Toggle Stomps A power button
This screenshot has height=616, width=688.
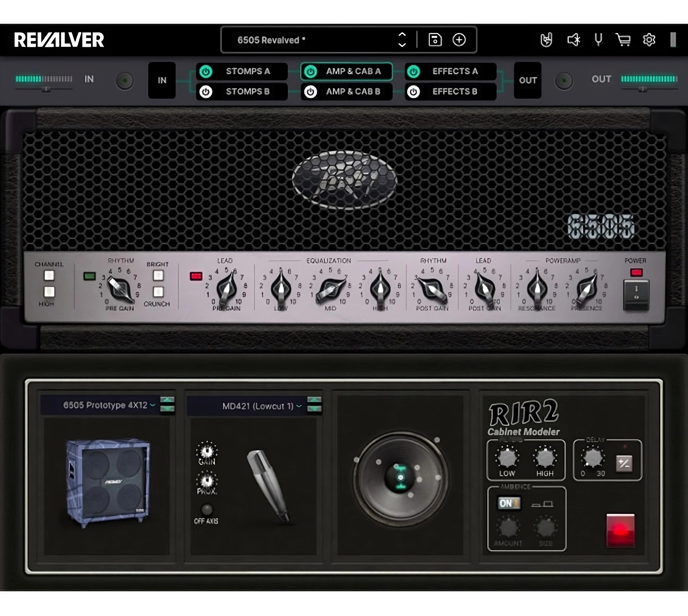(206, 71)
